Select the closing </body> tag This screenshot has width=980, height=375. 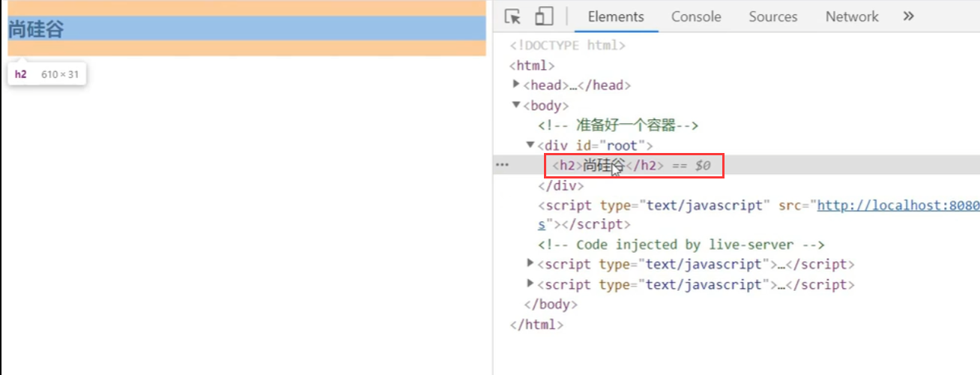pyautogui.click(x=551, y=304)
